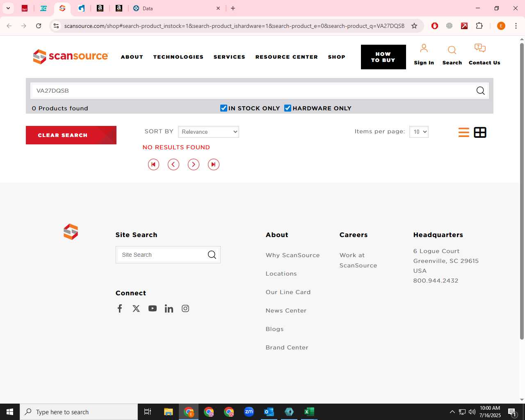
Task: Open a new browser tab
Action: (x=233, y=8)
